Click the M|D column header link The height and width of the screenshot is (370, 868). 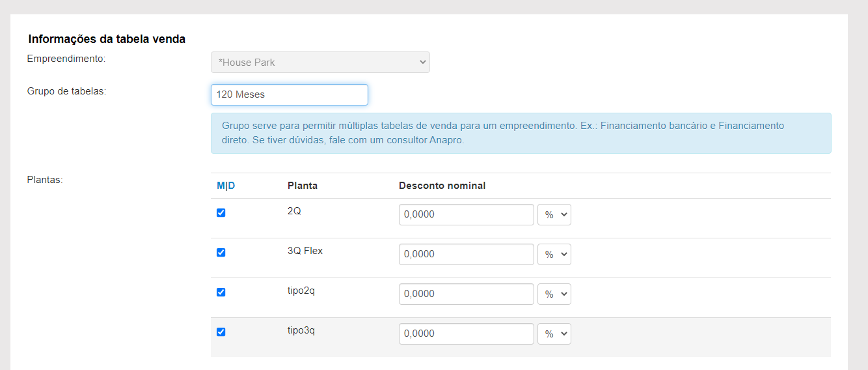click(226, 186)
